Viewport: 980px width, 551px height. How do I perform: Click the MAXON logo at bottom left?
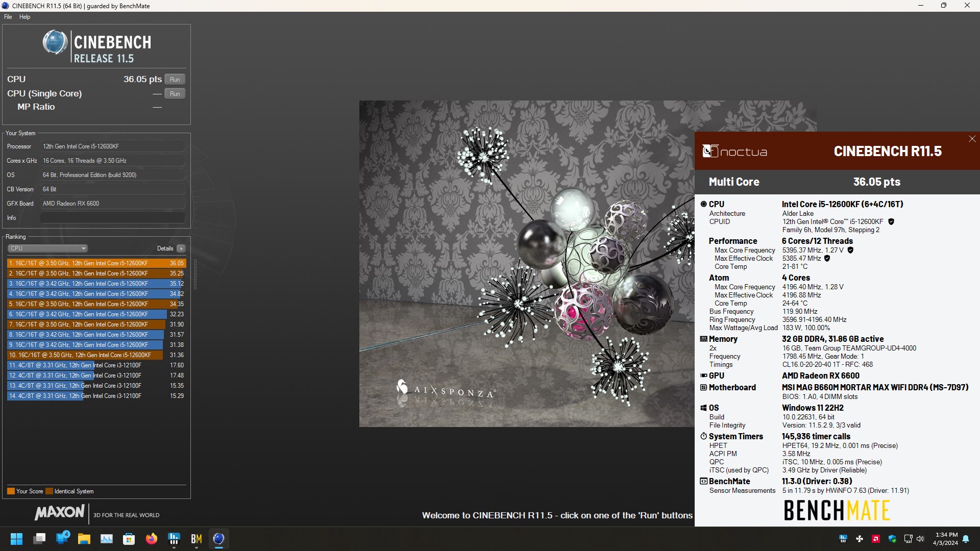pyautogui.click(x=59, y=513)
